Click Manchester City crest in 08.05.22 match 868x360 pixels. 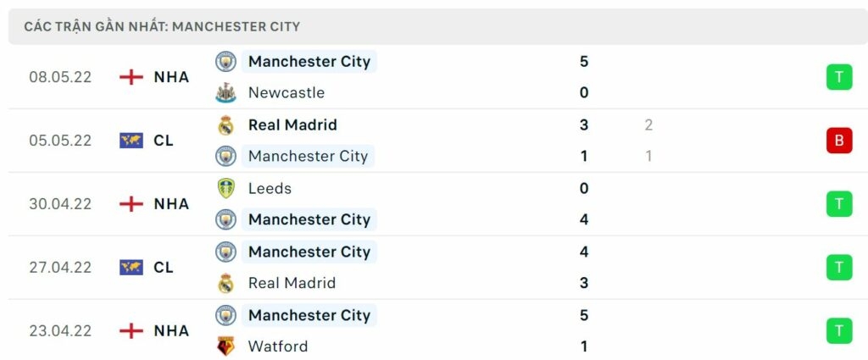[x=225, y=61]
